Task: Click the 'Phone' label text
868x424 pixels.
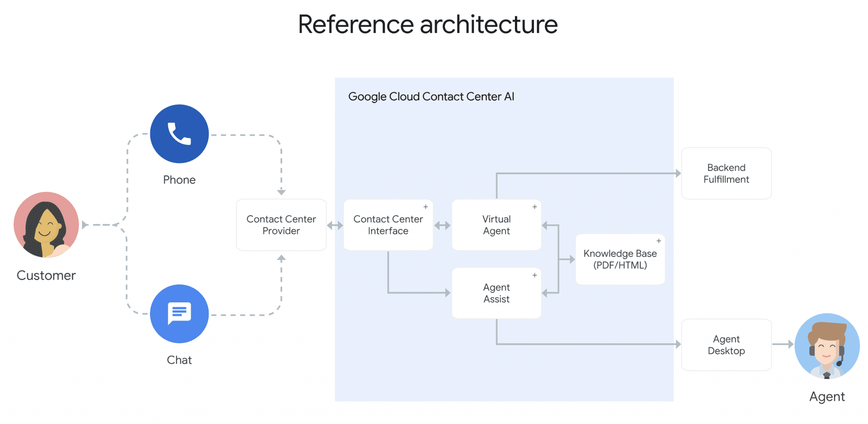Action: [179, 180]
